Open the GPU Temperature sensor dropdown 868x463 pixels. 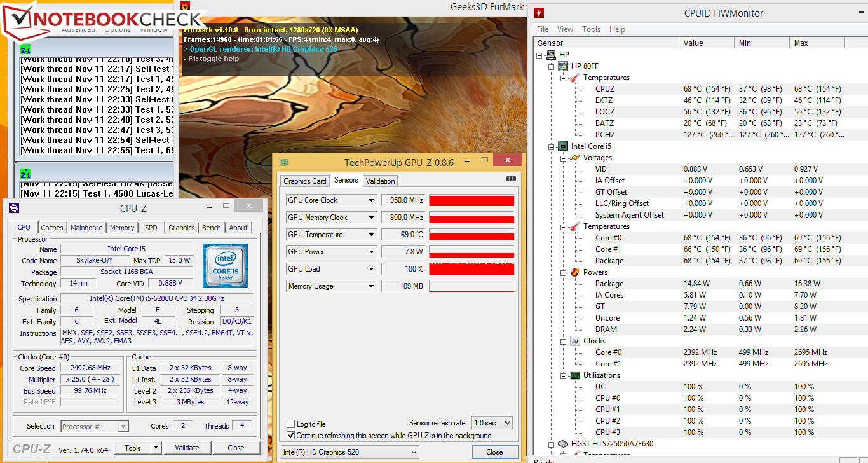click(x=372, y=235)
